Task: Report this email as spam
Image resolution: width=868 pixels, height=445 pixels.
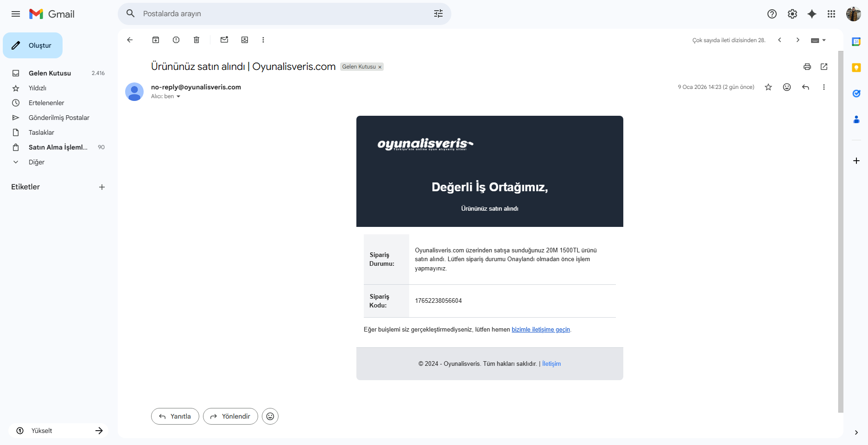Action: pyautogui.click(x=176, y=40)
